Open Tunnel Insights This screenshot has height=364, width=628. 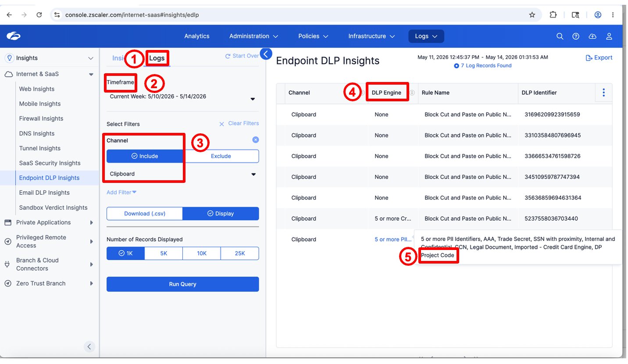coord(40,148)
